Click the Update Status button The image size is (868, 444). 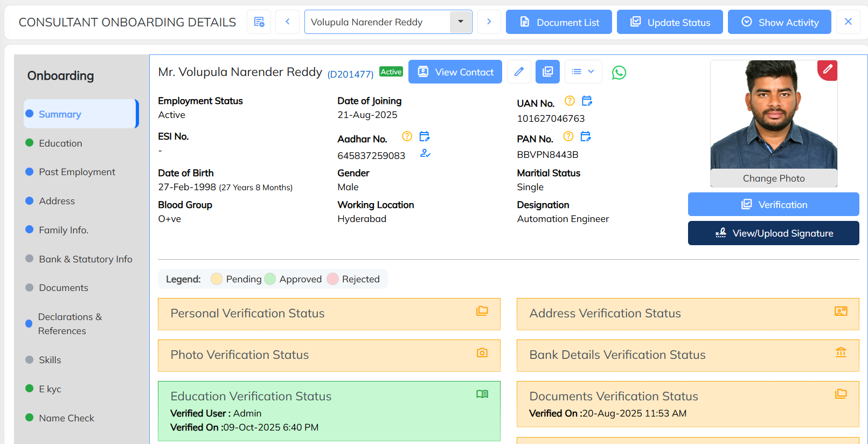670,22
